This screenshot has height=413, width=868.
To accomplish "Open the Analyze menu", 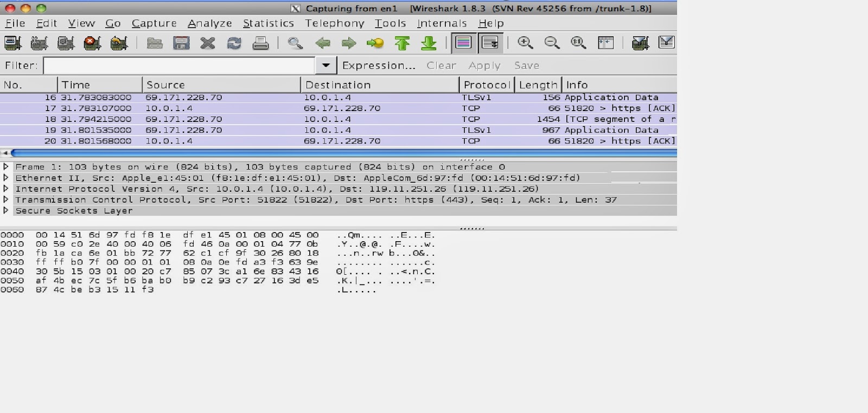I will [x=210, y=23].
